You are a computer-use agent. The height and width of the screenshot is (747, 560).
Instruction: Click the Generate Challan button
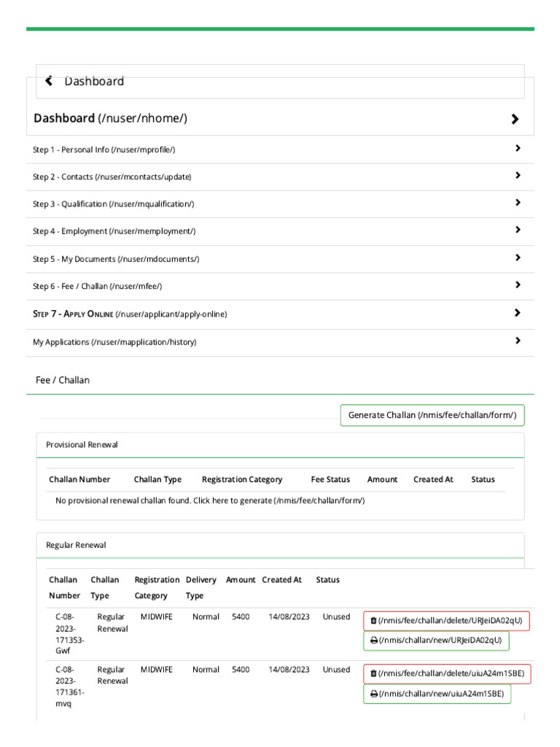(432, 415)
